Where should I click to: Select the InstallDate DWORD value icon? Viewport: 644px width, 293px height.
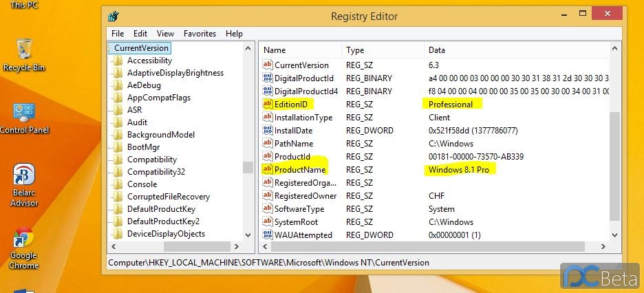click(268, 131)
